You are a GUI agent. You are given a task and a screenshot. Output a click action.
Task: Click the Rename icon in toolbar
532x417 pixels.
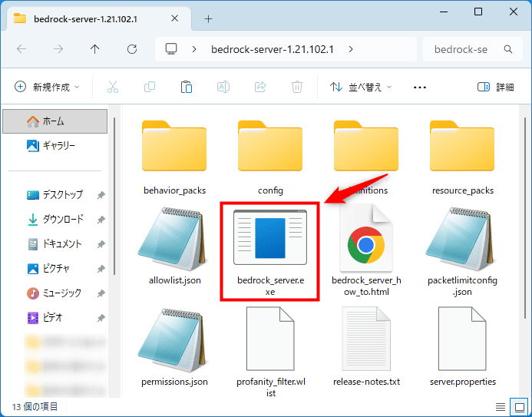pyautogui.click(x=223, y=87)
